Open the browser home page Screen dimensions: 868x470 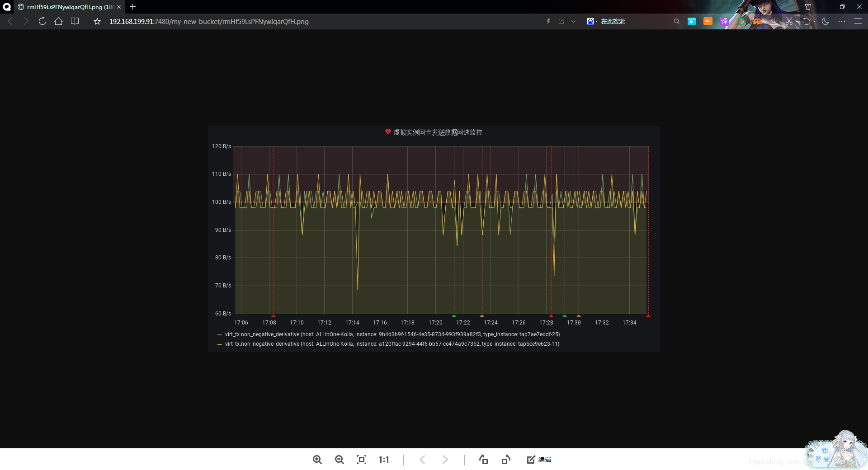click(58, 21)
